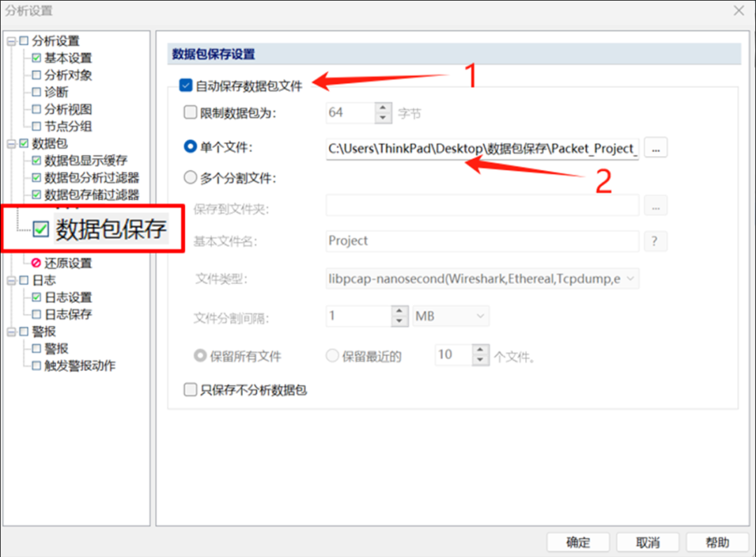The image size is (756, 557).
Task: Click the browse button for single file path
Action: pos(656,148)
